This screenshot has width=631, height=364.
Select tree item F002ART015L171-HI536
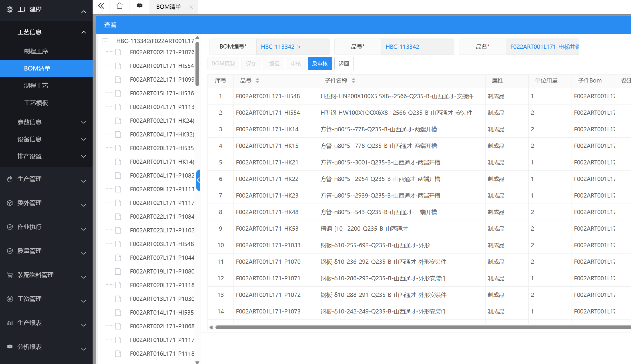162,93
